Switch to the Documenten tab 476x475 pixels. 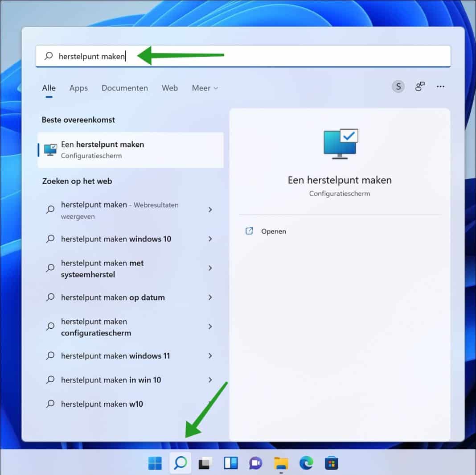pos(125,88)
